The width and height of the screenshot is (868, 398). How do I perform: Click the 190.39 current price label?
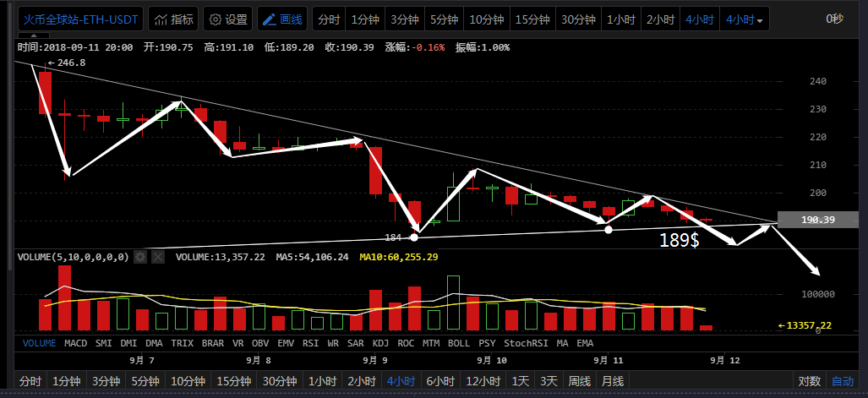tap(819, 220)
